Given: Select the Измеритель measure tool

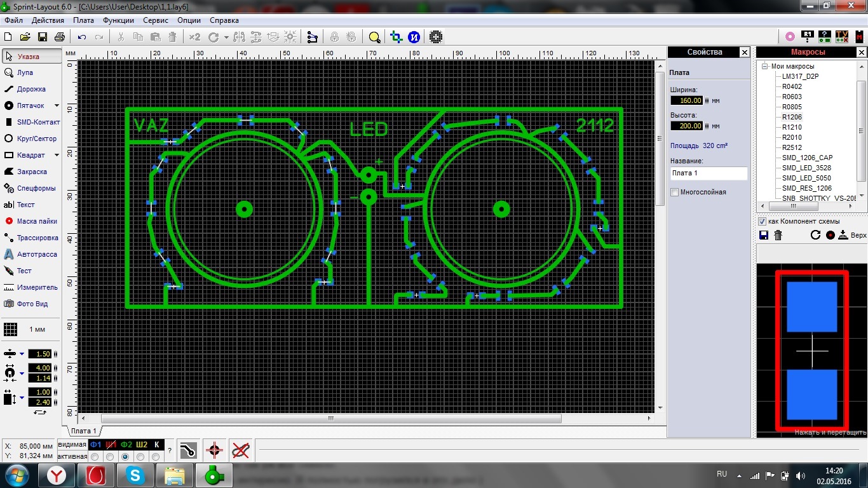Looking at the screenshot, I should pyautogui.click(x=31, y=287).
